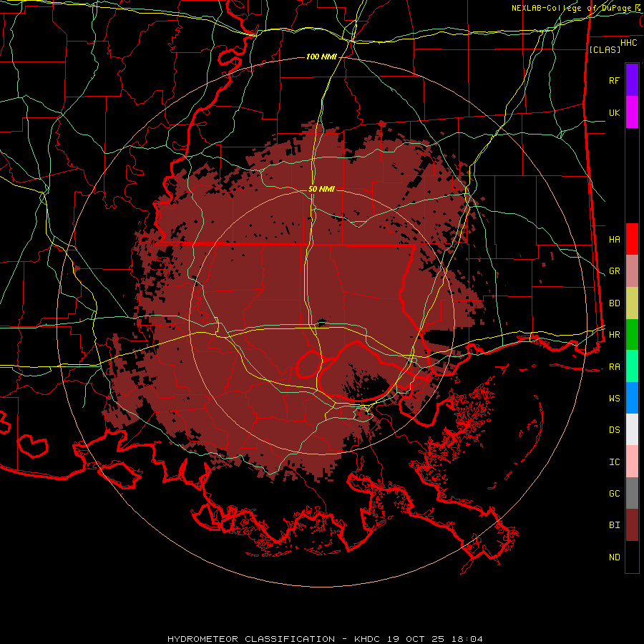Click the UK magenta legend swatch

click(x=632, y=112)
